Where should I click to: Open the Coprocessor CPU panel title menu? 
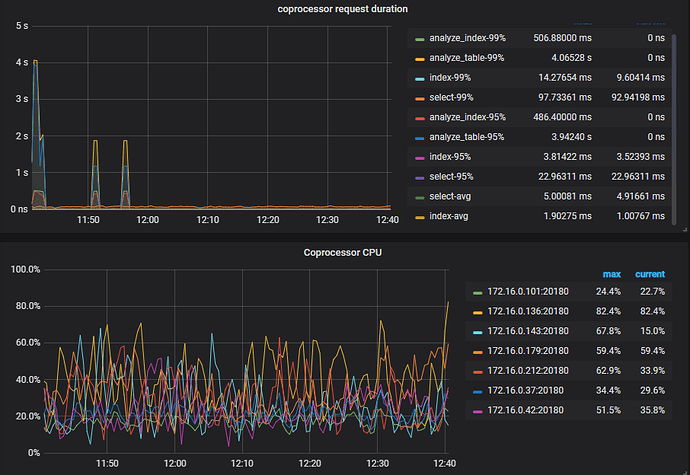(x=342, y=253)
